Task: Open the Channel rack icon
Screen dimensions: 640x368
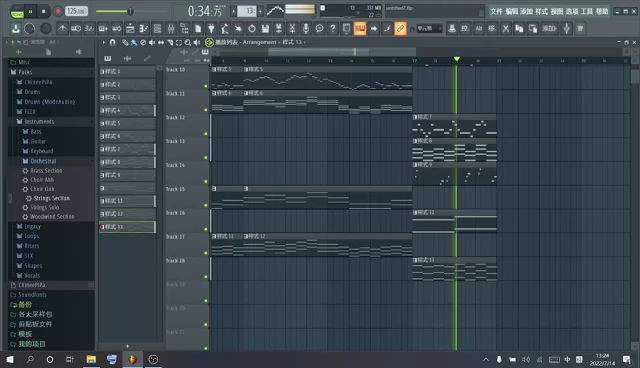Action: [157, 29]
